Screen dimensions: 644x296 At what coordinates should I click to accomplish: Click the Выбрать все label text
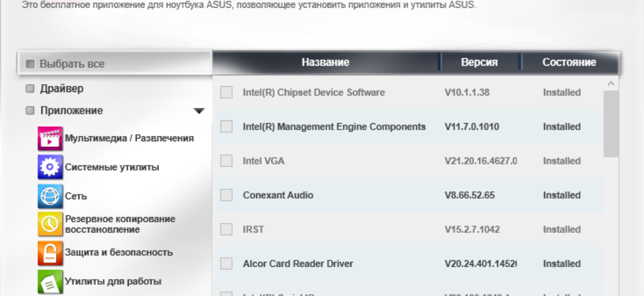click(x=72, y=64)
